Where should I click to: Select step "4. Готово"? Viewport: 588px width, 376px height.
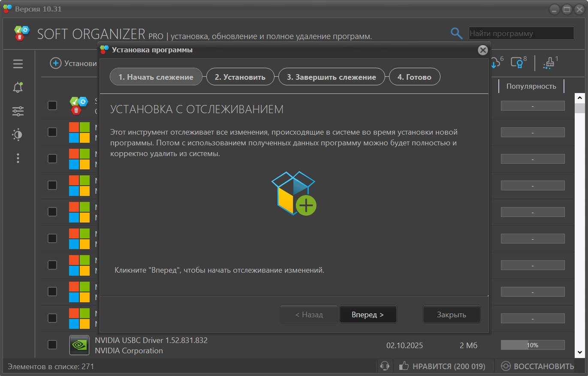click(x=414, y=77)
